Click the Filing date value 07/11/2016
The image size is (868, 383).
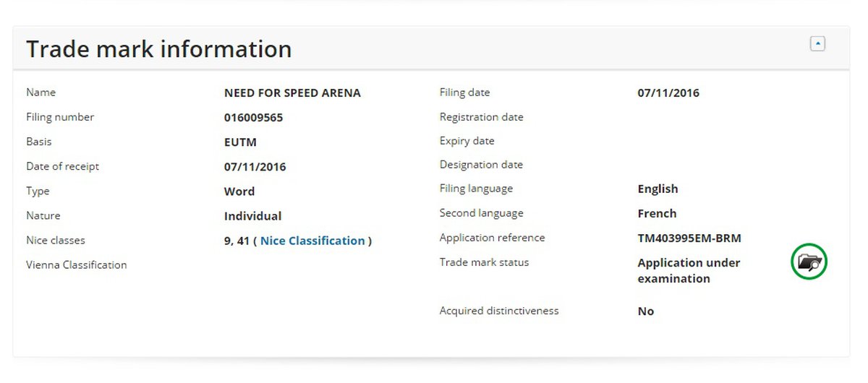pos(668,92)
